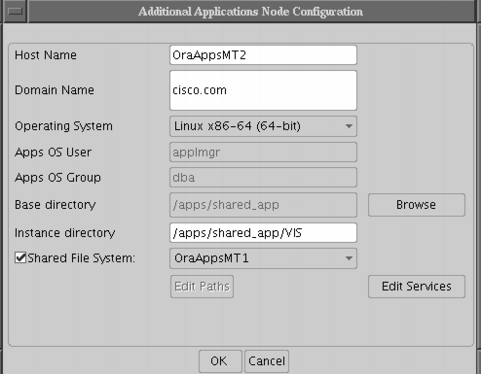The image size is (482, 376).
Task: Click the Shared File System label text
Action: (81, 258)
